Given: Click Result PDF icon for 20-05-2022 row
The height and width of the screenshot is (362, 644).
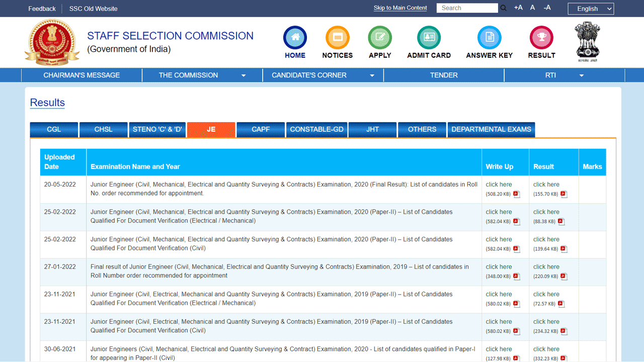Looking at the screenshot, I should coord(563,194).
